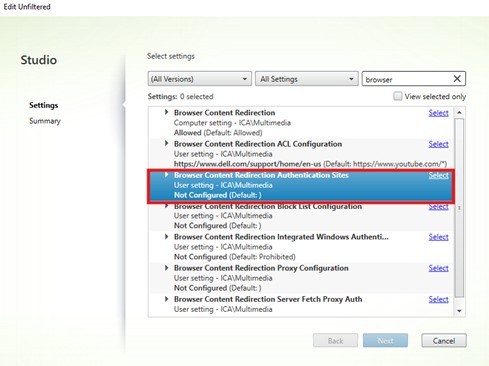Viewport: 489px width, 366px height.
Task: Select link for Browser Content Redirection
Action: [438, 113]
